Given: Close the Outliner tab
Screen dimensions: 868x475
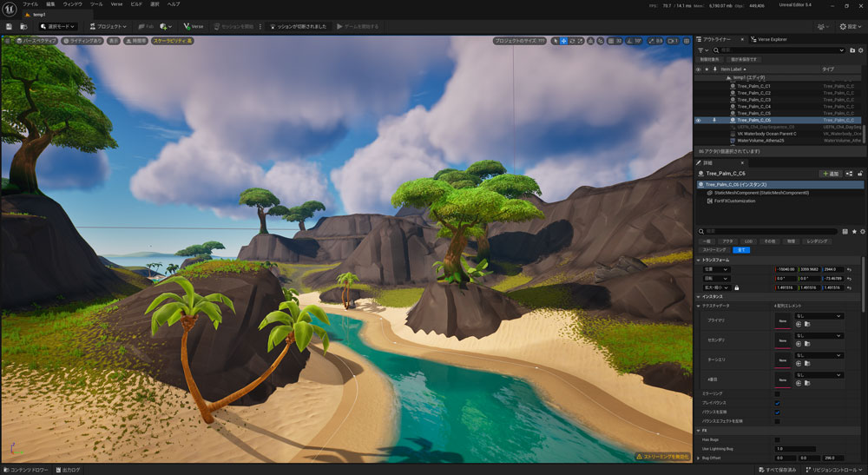Looking at the screenshot, I should (x=742, y=39).
